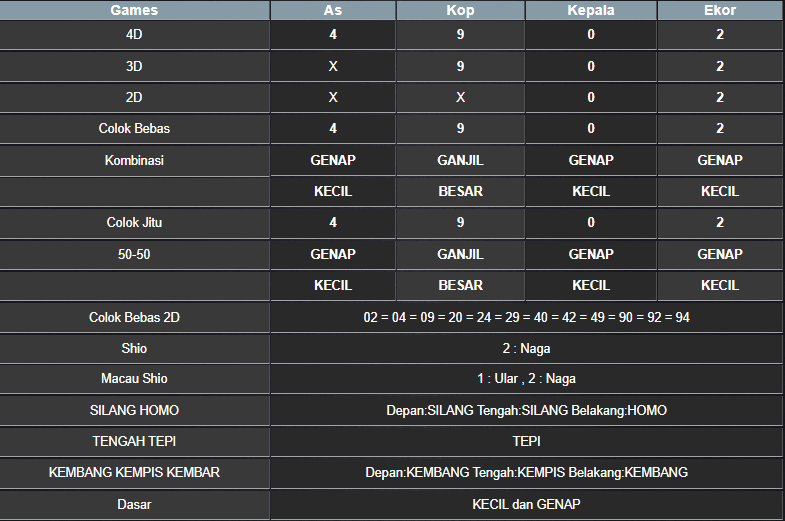
Task: Click the Colok Bebas 2D label
Action: point(134,317)
